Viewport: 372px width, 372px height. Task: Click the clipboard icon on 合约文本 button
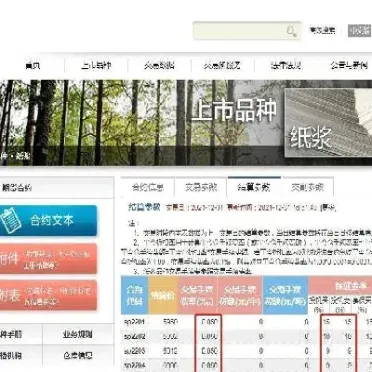pos(11,220)
